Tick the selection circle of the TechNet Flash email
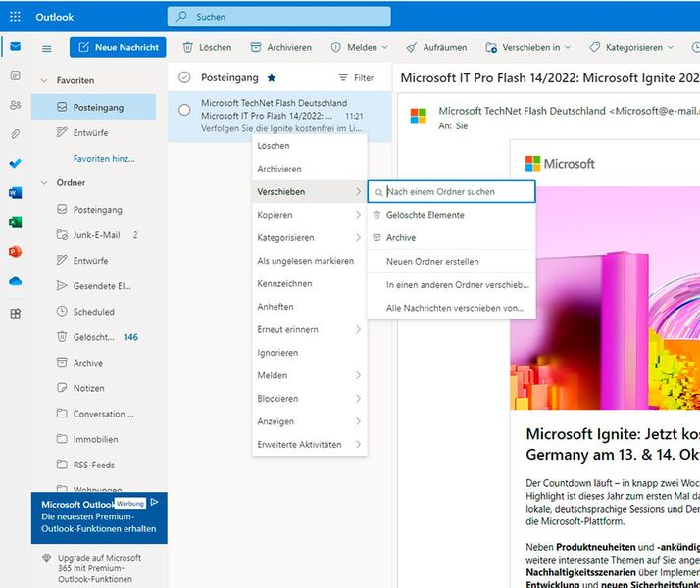Image resolution: width=700 pixels, height=588 pixels. pyautogui.click(x=184, y=110)
